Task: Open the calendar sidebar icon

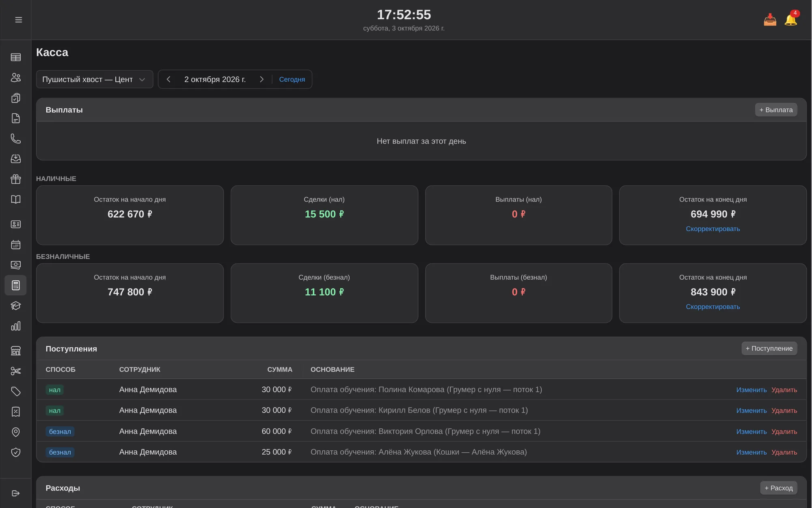Action: [16, 245]
